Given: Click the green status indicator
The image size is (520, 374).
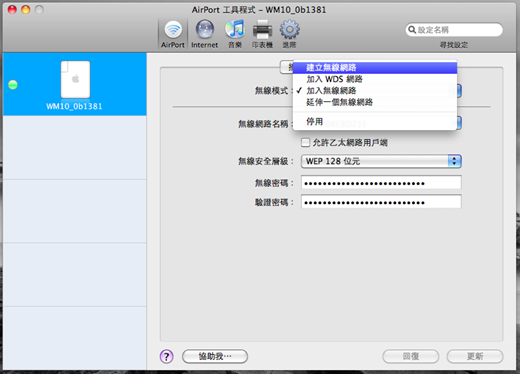Looking at the screenshot, I should point(13,85).
